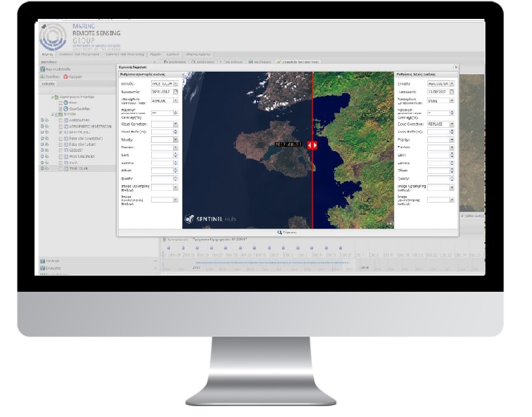The image size is (532, 417).
Task: Open the left panel date calendar icon
Action: pos(176,92)
